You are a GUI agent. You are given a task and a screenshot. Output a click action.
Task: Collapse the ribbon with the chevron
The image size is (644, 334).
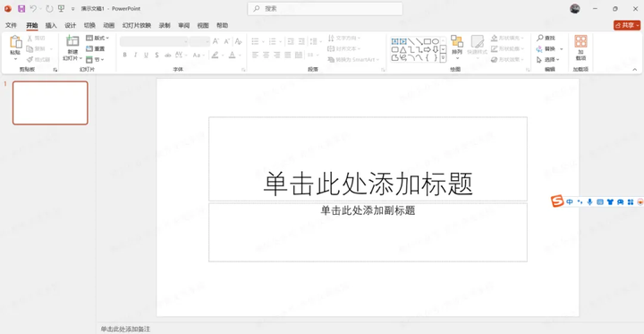(x=635, y=70)
